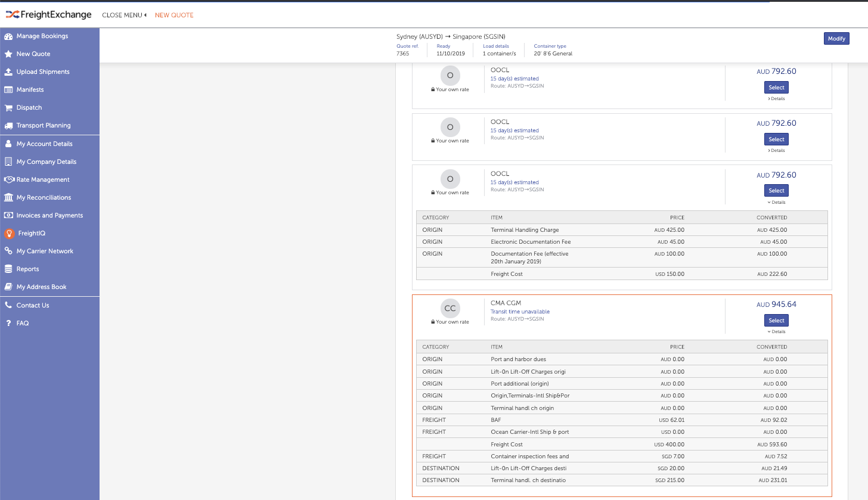The width and height of the screenshot is (868, 500).
Task: Click the database icon for Reports
Action: (8, 269)
